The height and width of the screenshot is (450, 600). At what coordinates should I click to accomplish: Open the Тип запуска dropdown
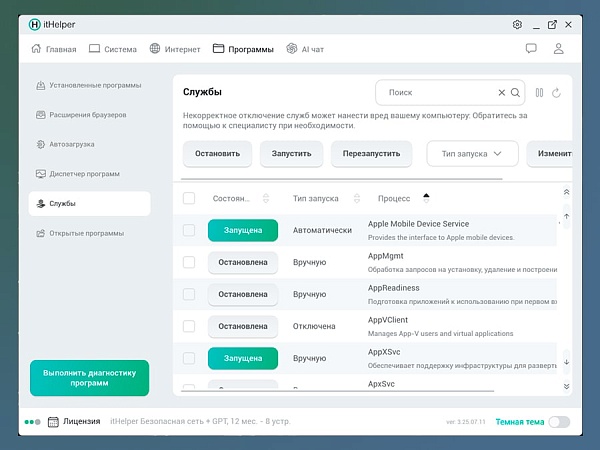click(472, 154)
